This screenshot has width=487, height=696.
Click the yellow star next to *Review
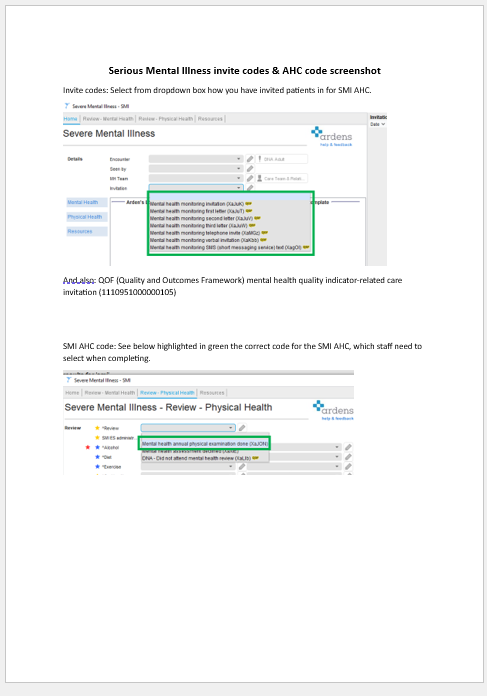click(x=97, y=428)
